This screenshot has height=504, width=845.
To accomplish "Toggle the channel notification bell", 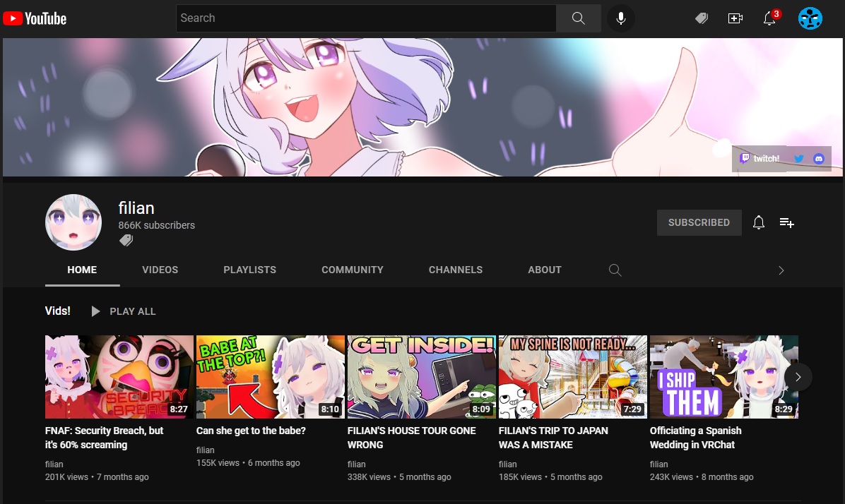I will pyautogui.click(x=759, y=222).
